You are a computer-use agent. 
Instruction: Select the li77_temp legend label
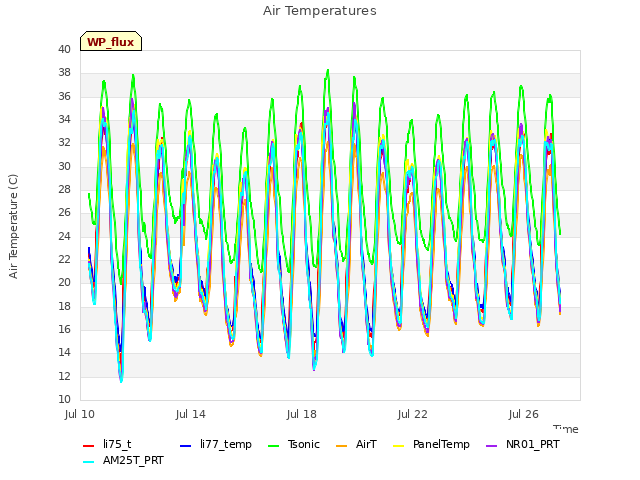click(x=226, y=444)
